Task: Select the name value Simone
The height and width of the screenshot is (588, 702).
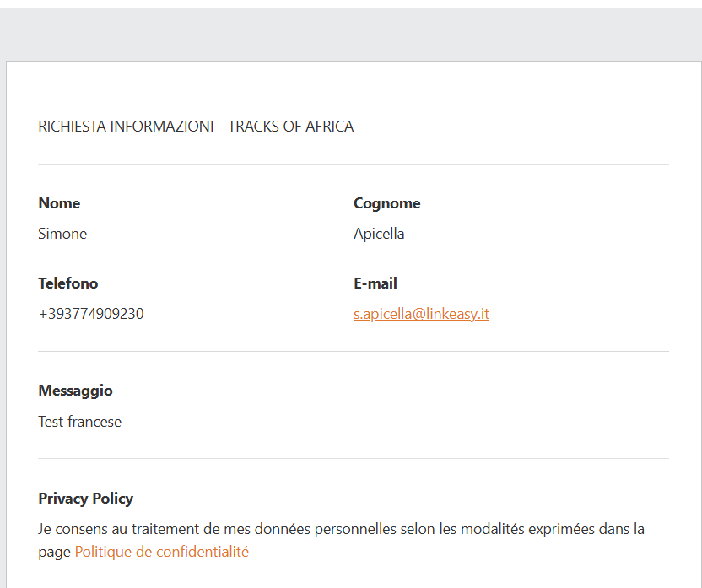Action: point(62,234)
